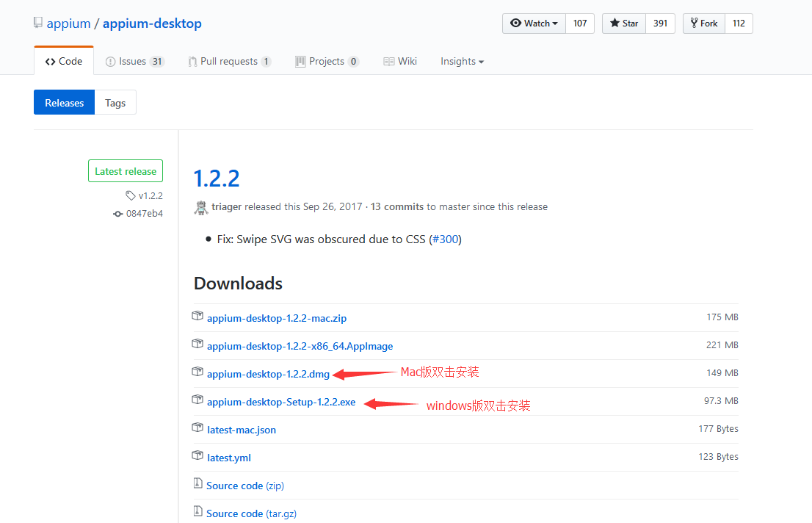Screen dimensions: 812x523
Task: Download appium-desktop-1.2.2.dmg for Mac
Action: point(268,374)
